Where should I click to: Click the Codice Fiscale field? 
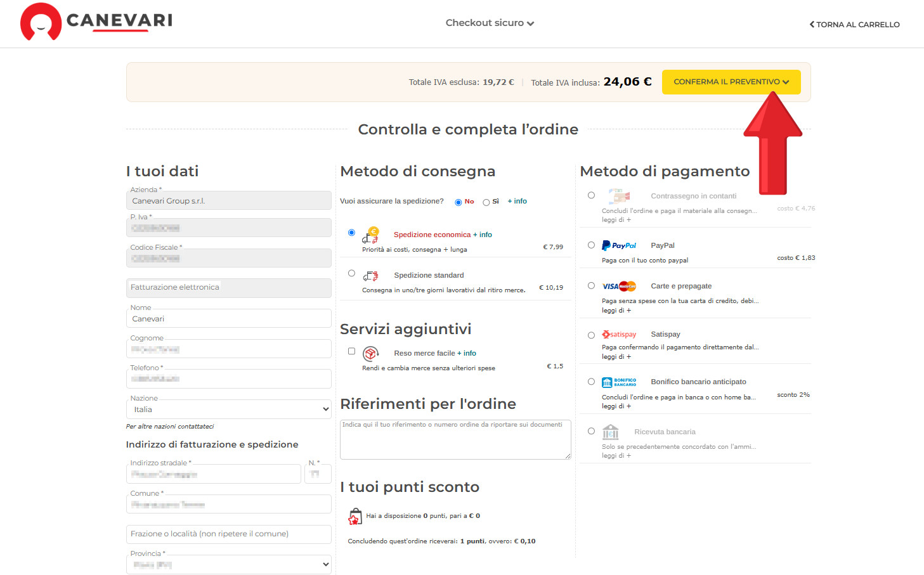pyautogui.click(x=229, y=258)
